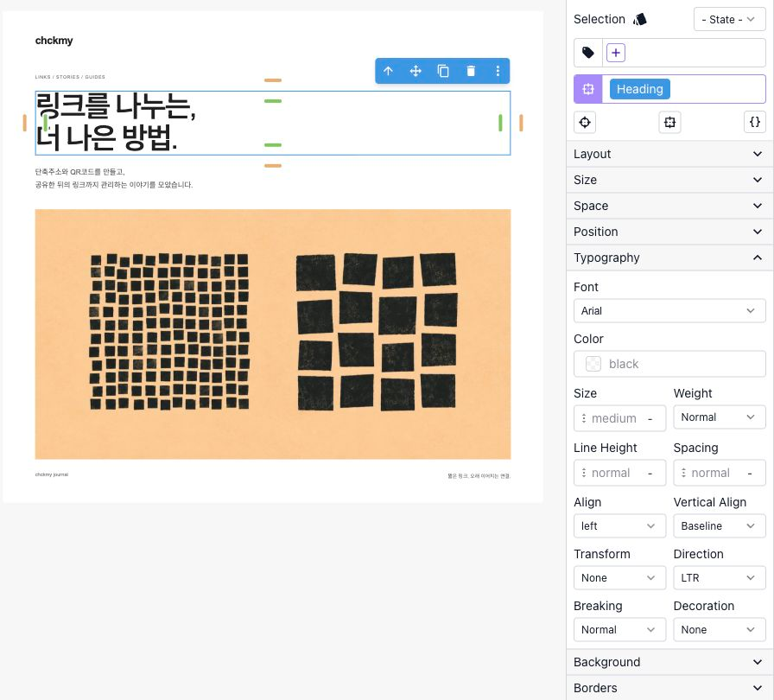Image resolution: width=774 pixels, height=700 pixels.
Task: Open the Transform dropdown set to None
Action: point(619,577)
